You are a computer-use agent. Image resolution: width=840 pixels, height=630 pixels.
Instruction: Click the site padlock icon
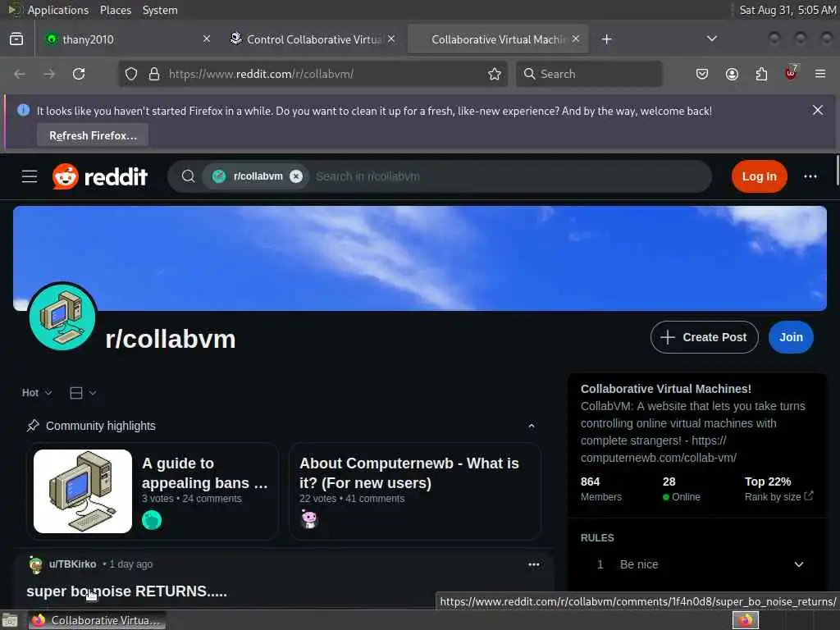click(154, 74)
